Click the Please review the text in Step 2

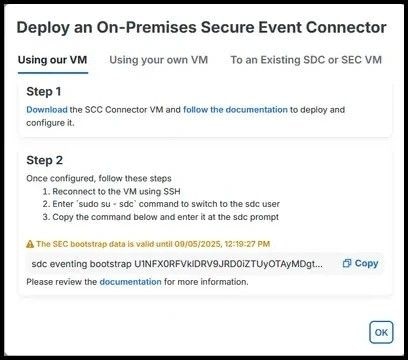pyautogui.click(x=62, y=282)
